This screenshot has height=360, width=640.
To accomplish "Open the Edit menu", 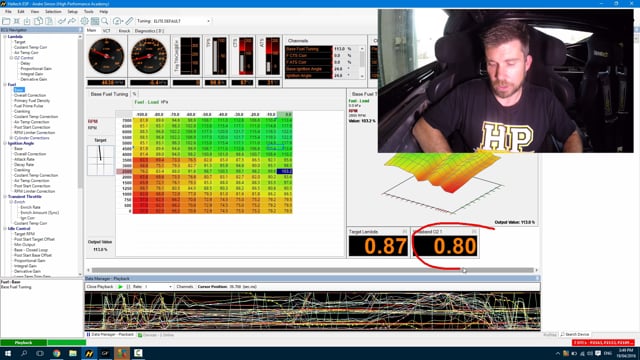I will coord(21,12).
